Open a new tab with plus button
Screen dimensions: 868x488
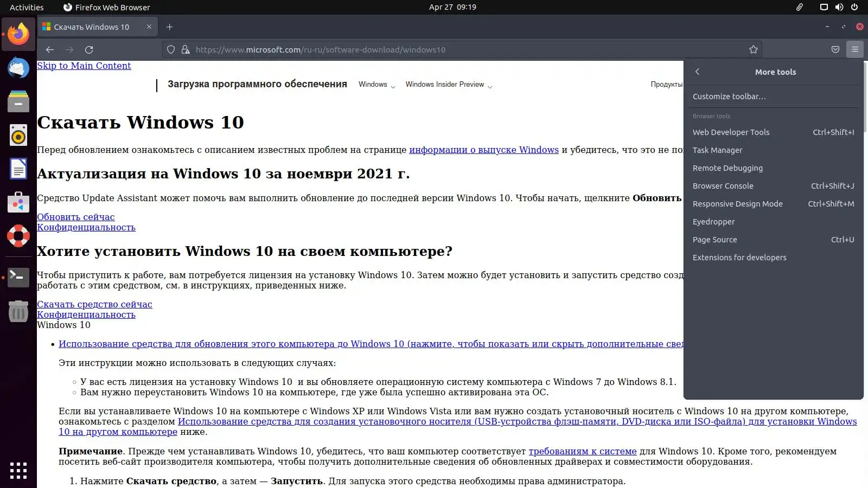[170, 27]
